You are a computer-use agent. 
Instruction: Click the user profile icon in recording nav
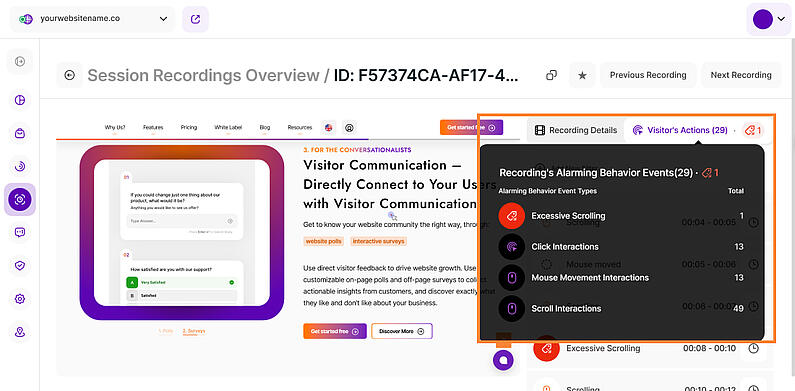(x=349, y=128)
